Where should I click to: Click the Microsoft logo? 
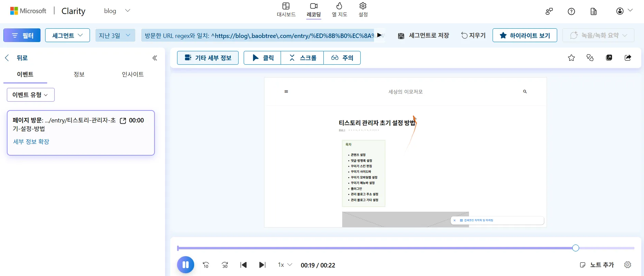pyautogui.click(x=28, y=11)
